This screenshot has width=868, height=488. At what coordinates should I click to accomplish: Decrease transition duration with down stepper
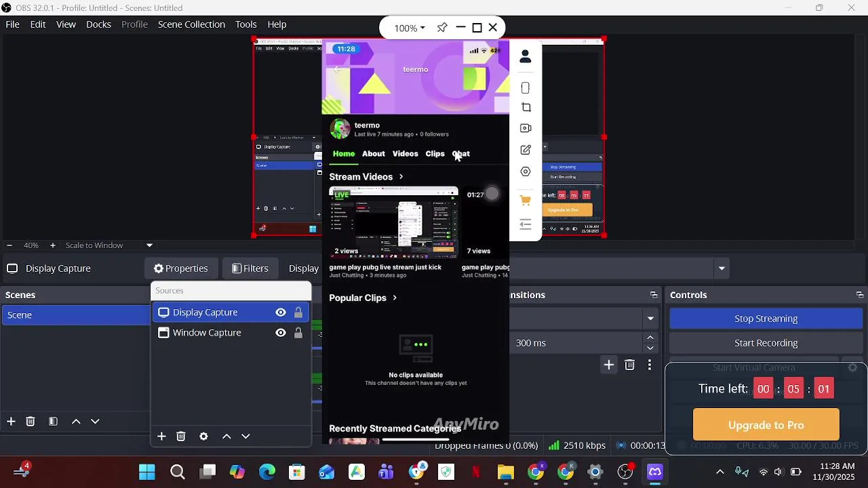pyautogui.click(x=650, y=348)
